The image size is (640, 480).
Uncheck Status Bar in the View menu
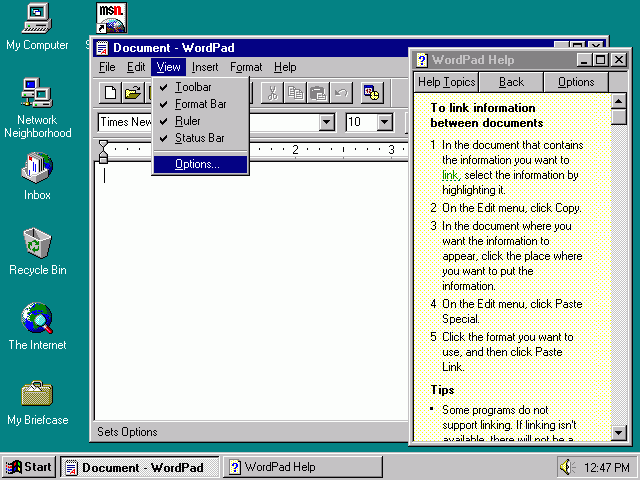(x=200, y=138)
